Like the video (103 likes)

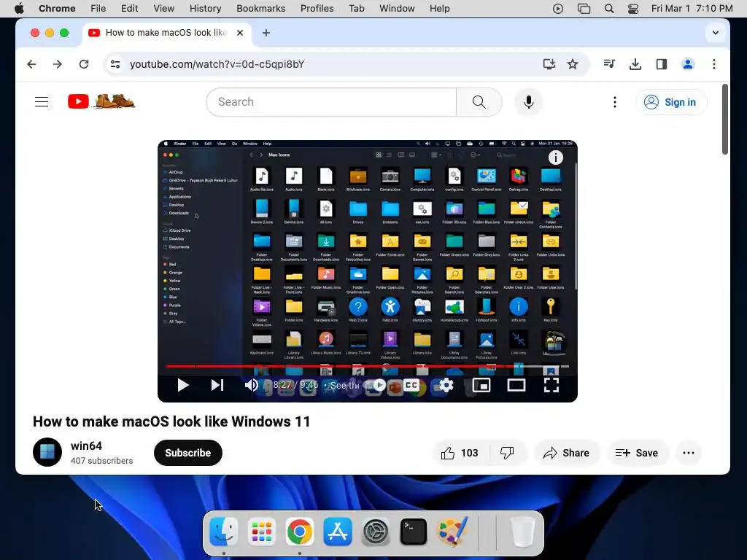(x=460, y=453)
